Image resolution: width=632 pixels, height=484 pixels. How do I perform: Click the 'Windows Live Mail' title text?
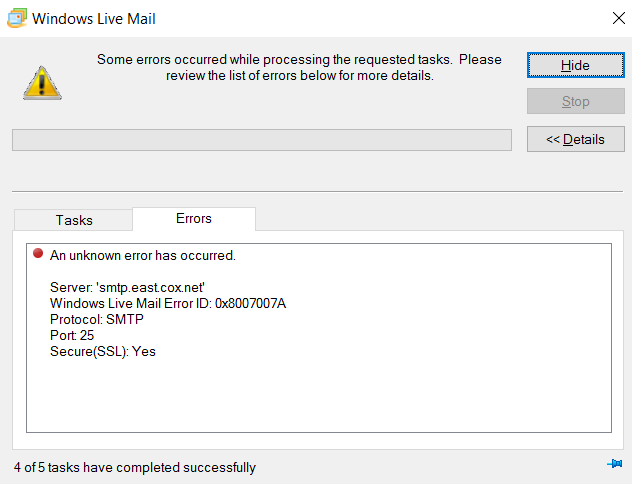tap(94, 19)
